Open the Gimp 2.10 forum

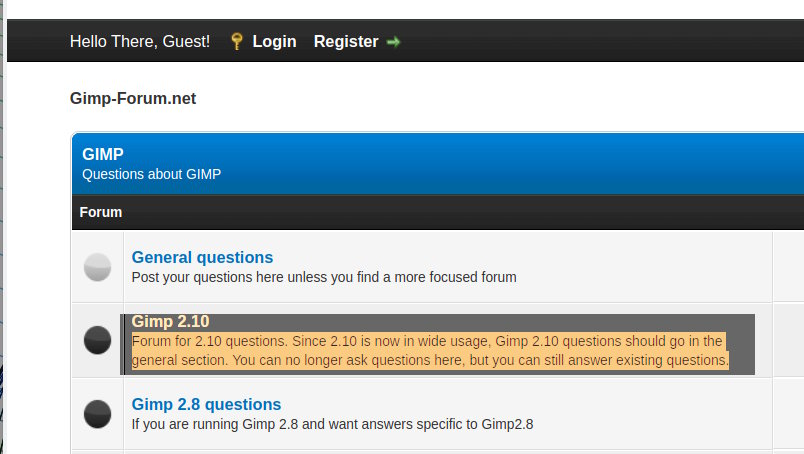pyautogui.click(x=170, y=322)
